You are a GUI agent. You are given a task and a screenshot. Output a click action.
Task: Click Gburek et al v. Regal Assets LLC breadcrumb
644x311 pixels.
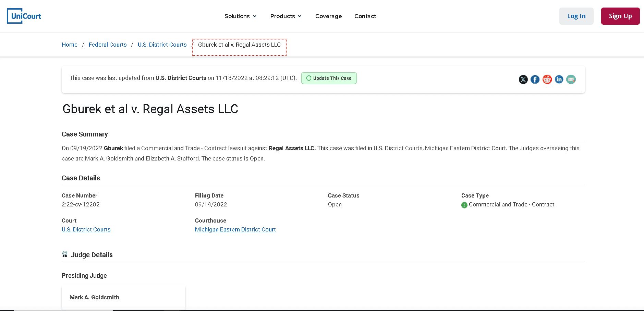(x=239, y=45)
